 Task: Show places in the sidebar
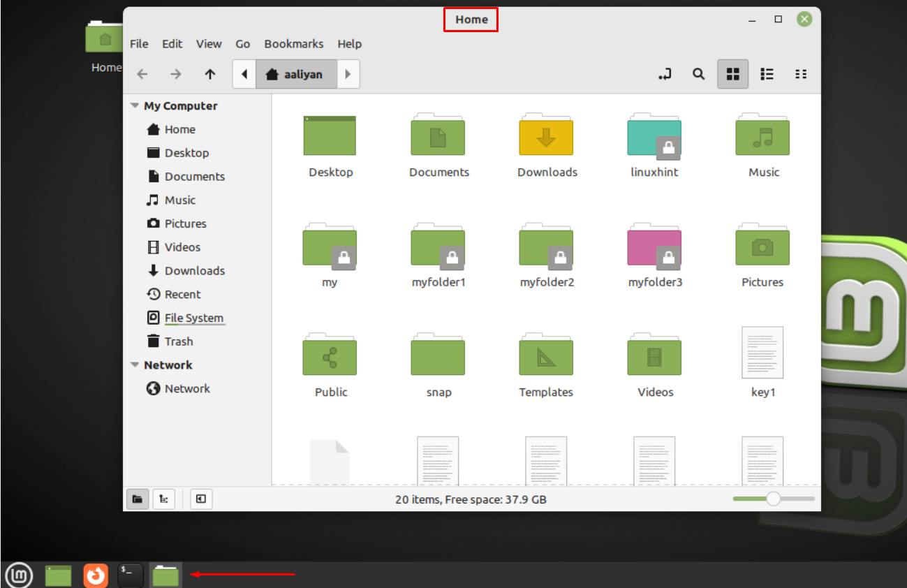[138, 499]
